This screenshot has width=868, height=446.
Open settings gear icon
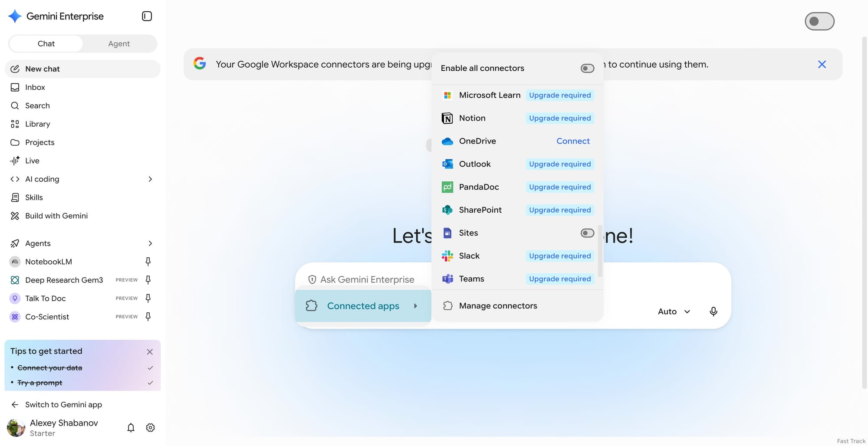tap(150, 428)
